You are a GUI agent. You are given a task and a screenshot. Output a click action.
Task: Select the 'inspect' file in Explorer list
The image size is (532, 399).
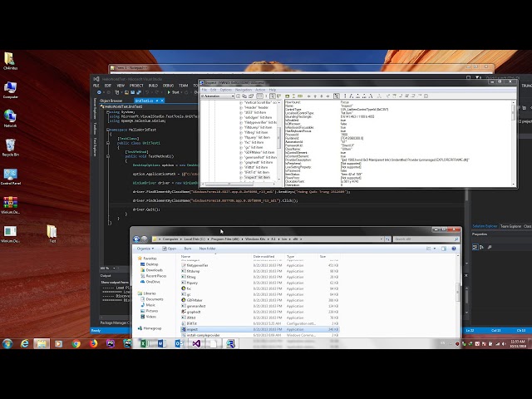260,329
